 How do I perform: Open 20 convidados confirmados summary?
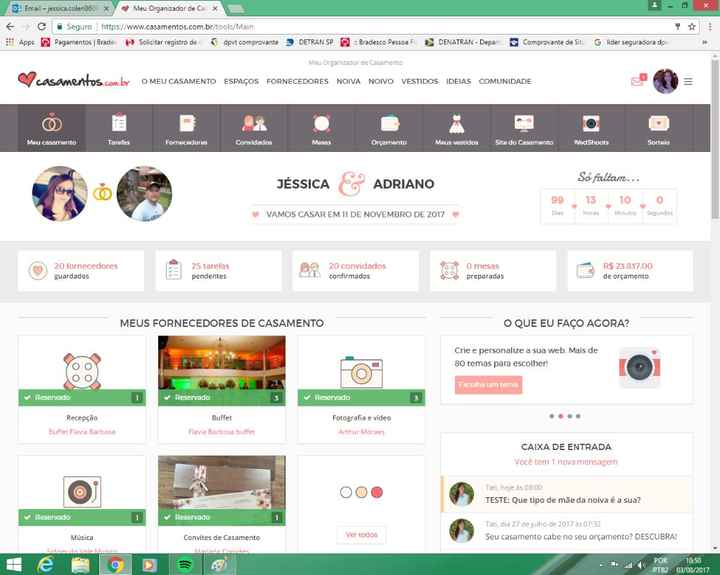click(x=355, y=271)
